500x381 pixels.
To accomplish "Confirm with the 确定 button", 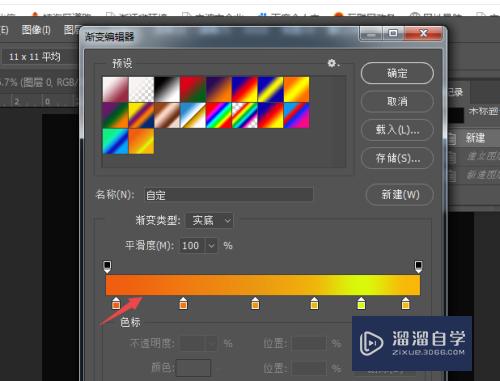I will point(397,73).
